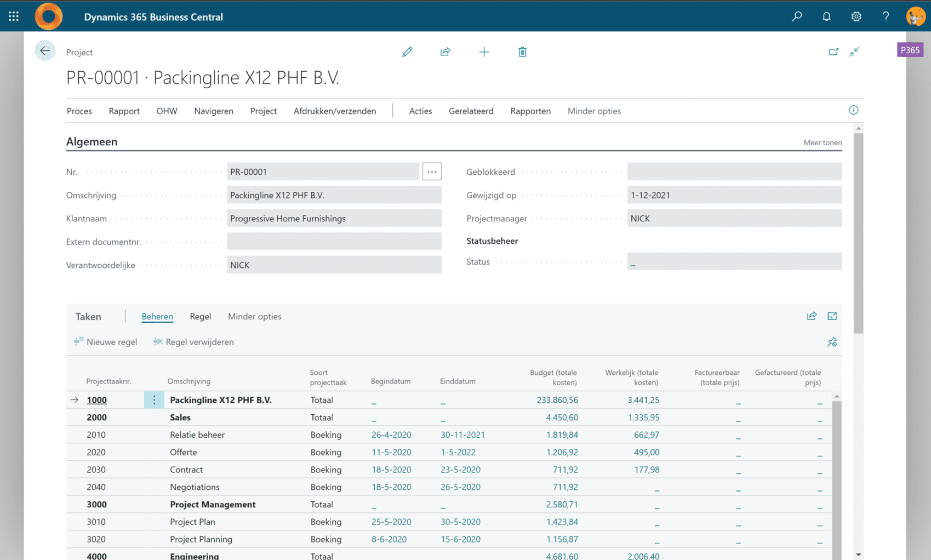Switch to the Regel tab in Taken
Viewport: 931px width, 560px height.
200,316
